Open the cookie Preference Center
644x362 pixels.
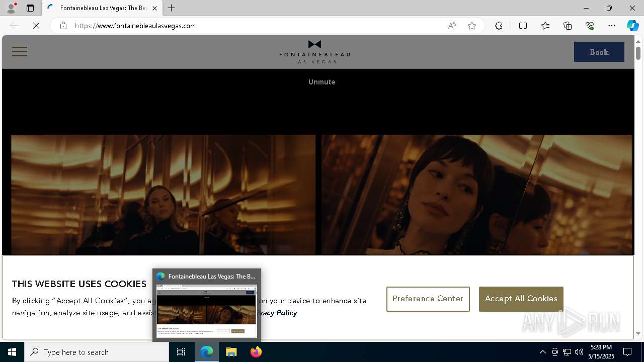428,299
